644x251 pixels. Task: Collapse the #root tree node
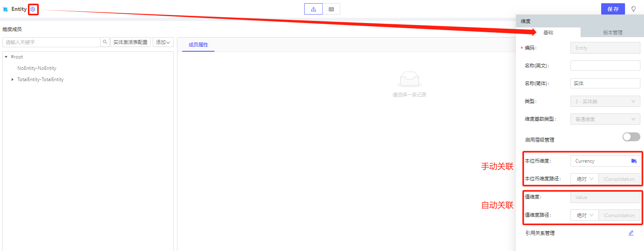6,57
